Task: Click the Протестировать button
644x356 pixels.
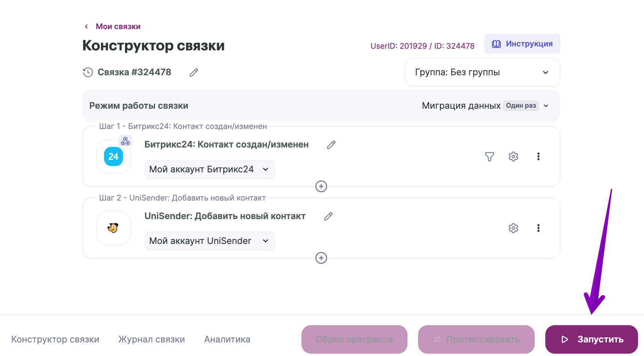Action: 476,339
